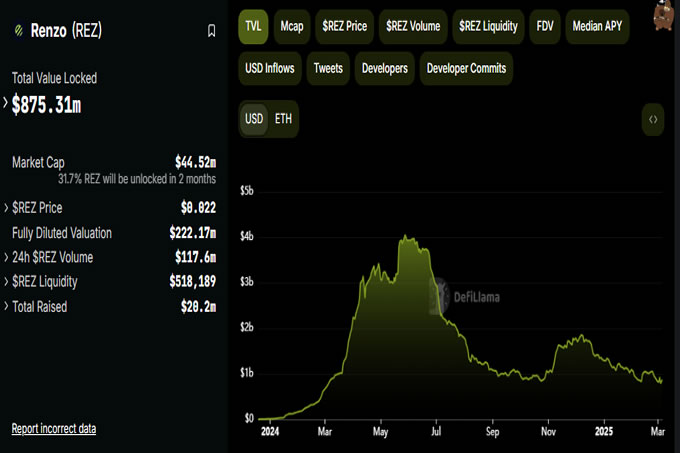Screen dimensions: 680x453
Task: Click the $1b y-axis label
Action: point(247,373)
